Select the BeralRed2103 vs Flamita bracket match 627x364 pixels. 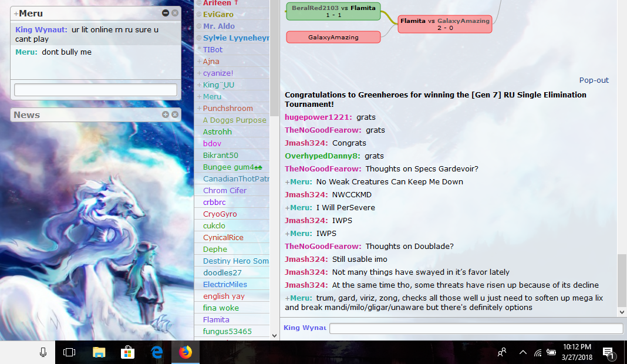(333, 11)
